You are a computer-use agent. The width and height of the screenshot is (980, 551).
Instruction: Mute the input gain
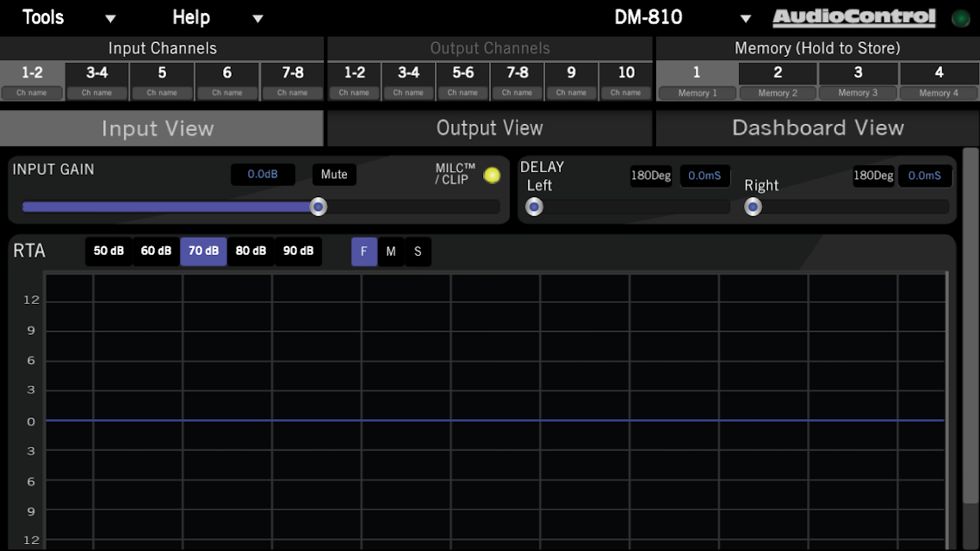(334, 175)
